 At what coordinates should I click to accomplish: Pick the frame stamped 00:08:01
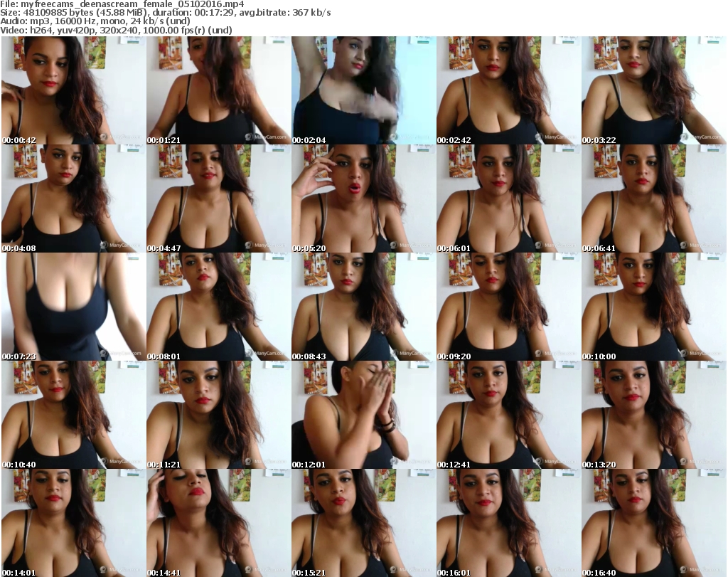click(x=219, y=307)
